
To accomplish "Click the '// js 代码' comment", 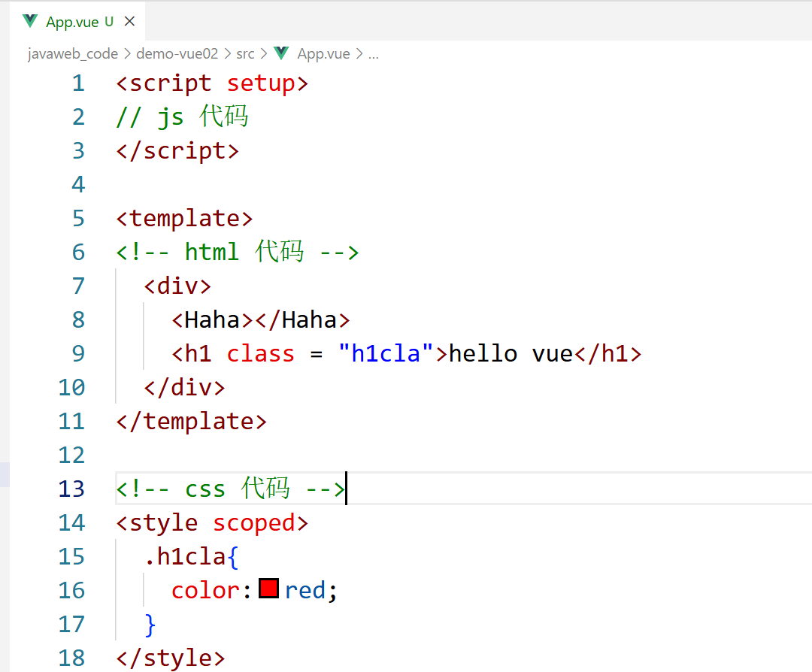I will click(x=182, y=117).
